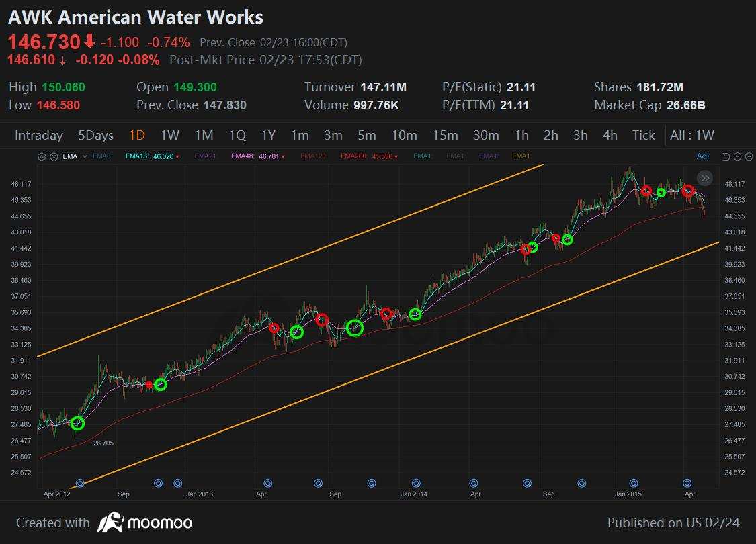The height and width of the screenshot is (544, 756).
Task: Click the Jan 2013 date axis label
Action: 200,494
